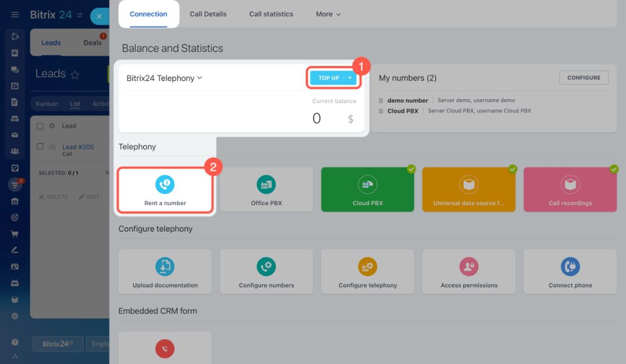Click the CONFIGURE button for My numbers
The width and height of the screenshot is (626, 364).
coord(584,78)
